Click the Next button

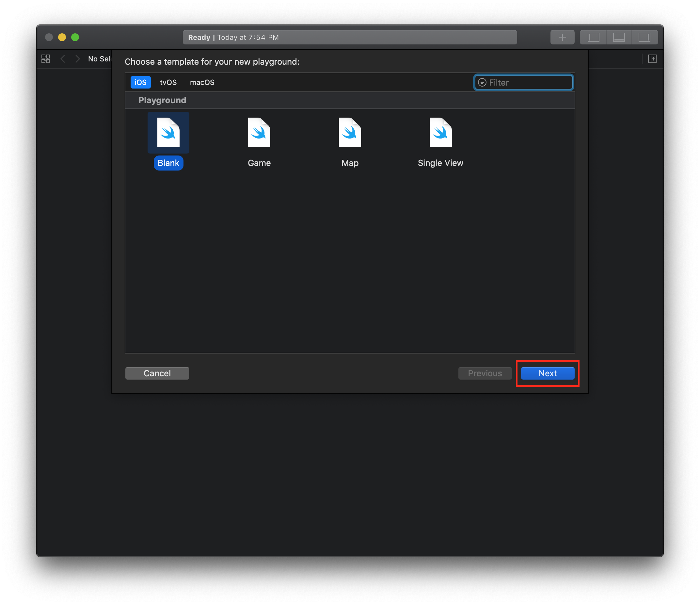pos(547,373)
